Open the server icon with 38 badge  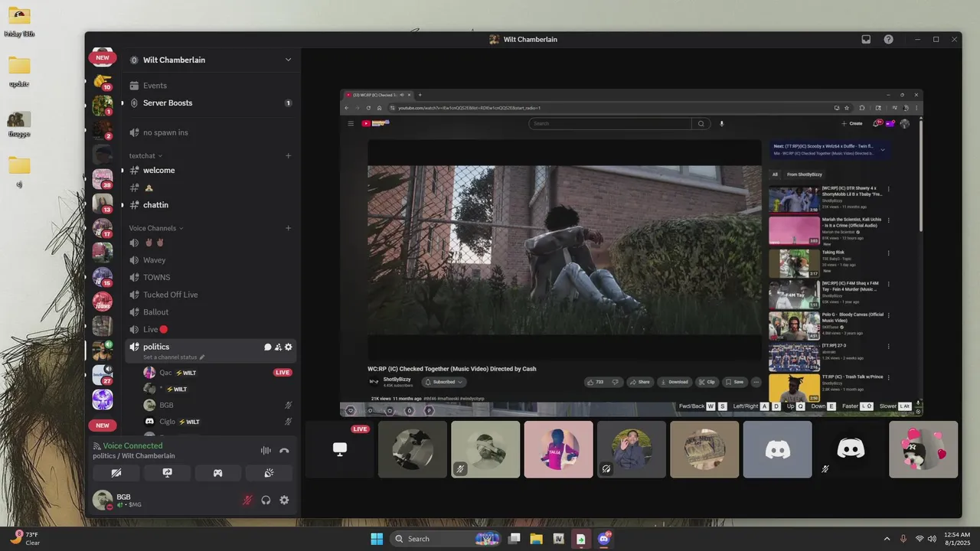point(103,179)
